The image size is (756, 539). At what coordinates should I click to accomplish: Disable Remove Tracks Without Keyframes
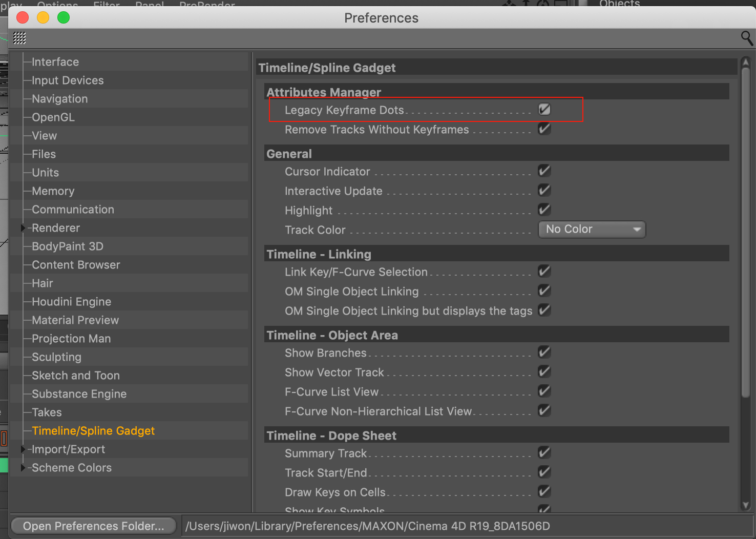click(x=544, y=129)
